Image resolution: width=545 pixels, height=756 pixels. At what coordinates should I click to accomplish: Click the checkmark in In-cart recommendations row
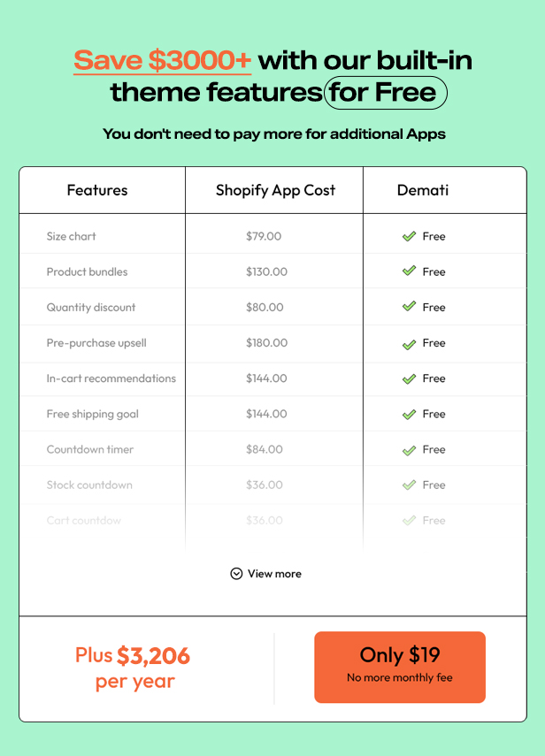[409, 379]
